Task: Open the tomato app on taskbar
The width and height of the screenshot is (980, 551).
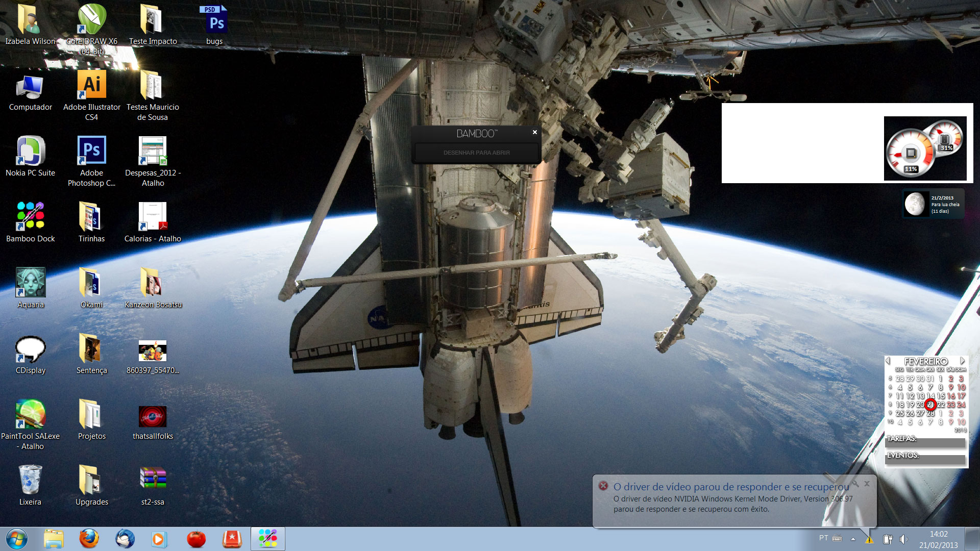Action: click(196, 539)
